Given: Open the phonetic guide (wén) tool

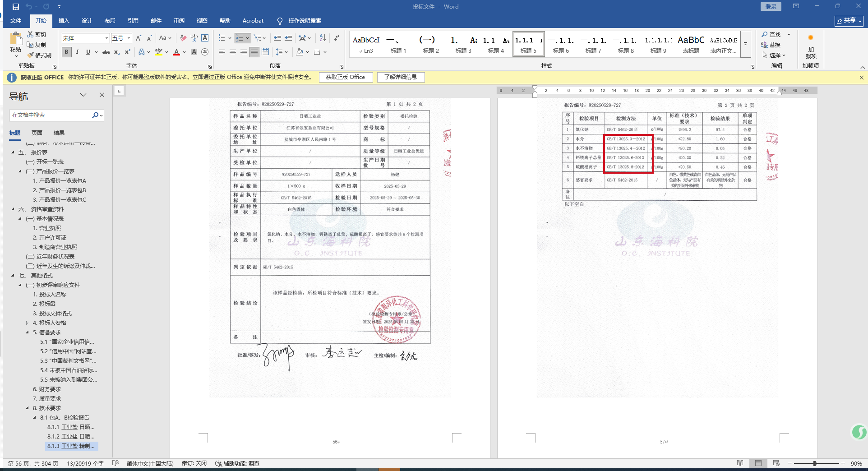Looking at the screenshot, I should click(194, 38).
